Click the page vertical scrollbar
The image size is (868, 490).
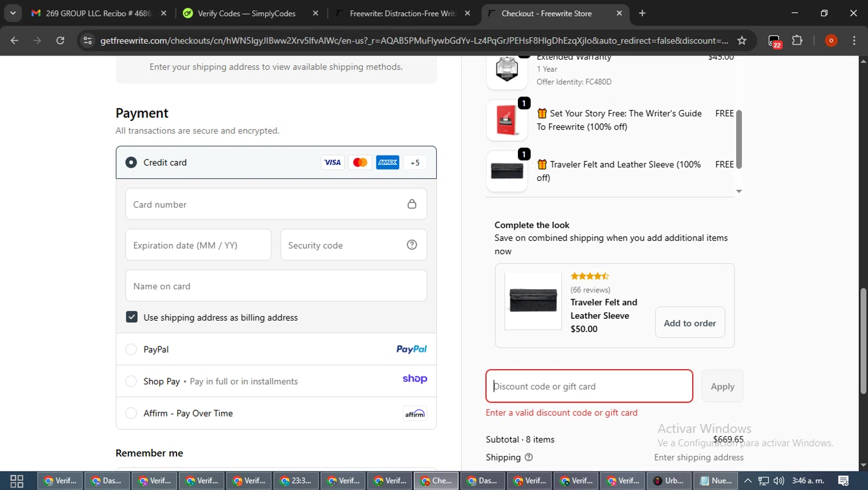pyautogui.click(x=863, y=341)
